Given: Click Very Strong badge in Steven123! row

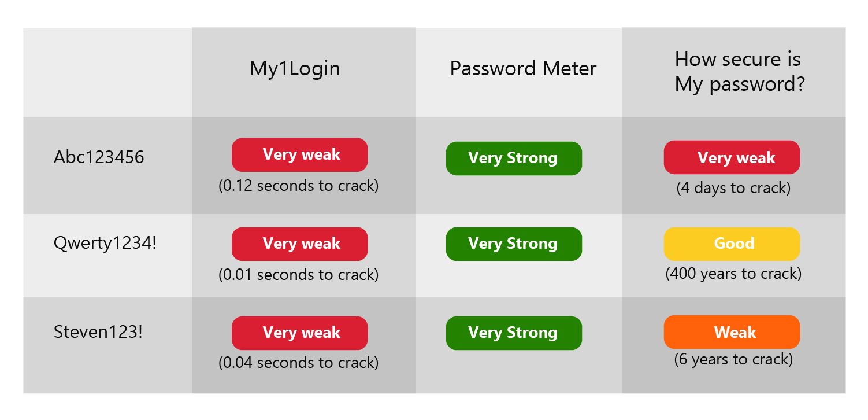Looking at the screenshot, I should pos(514,333).
